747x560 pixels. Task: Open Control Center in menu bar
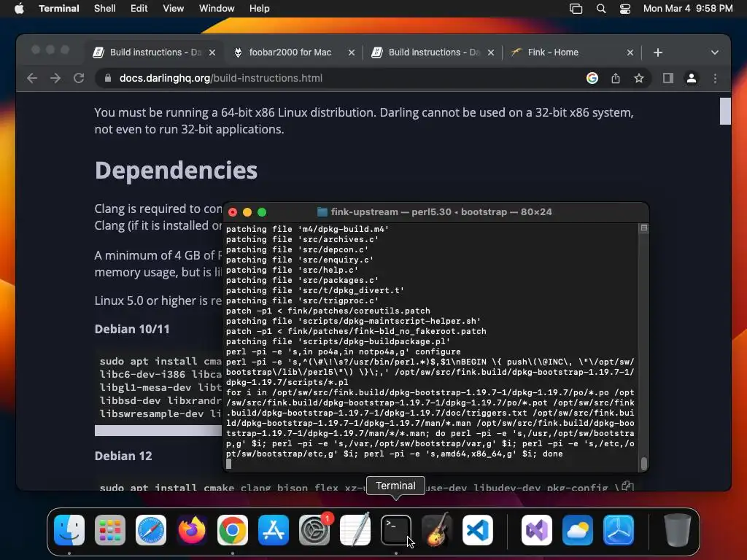[625, 9]
